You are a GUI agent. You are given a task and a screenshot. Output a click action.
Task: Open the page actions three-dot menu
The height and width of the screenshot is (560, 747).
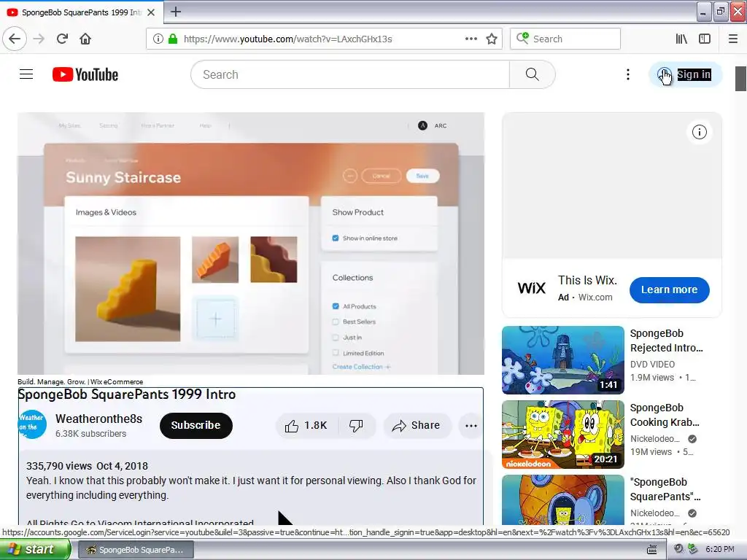coord(471,39)
